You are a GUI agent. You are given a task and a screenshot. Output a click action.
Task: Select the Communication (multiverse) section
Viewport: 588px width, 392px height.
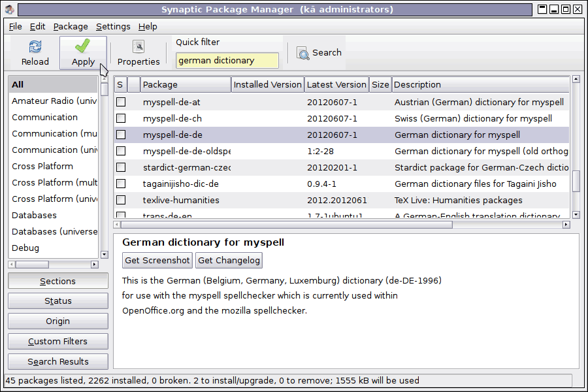[x=54, y=133]
